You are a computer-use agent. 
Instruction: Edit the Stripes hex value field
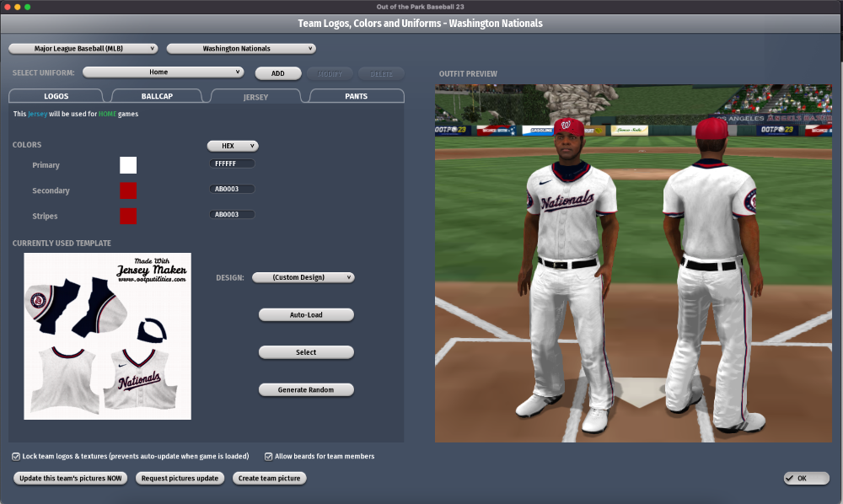pos(232,214)
